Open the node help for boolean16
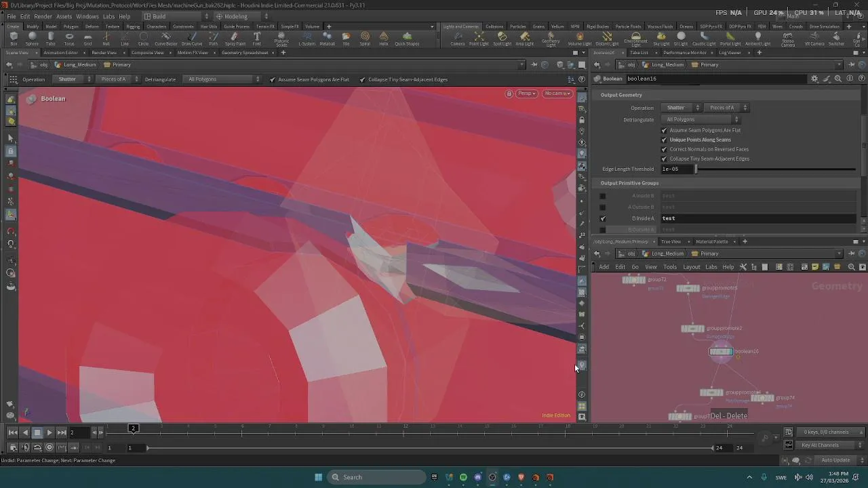Viewport: 868px width, 488px height. [x=860, y=79]
